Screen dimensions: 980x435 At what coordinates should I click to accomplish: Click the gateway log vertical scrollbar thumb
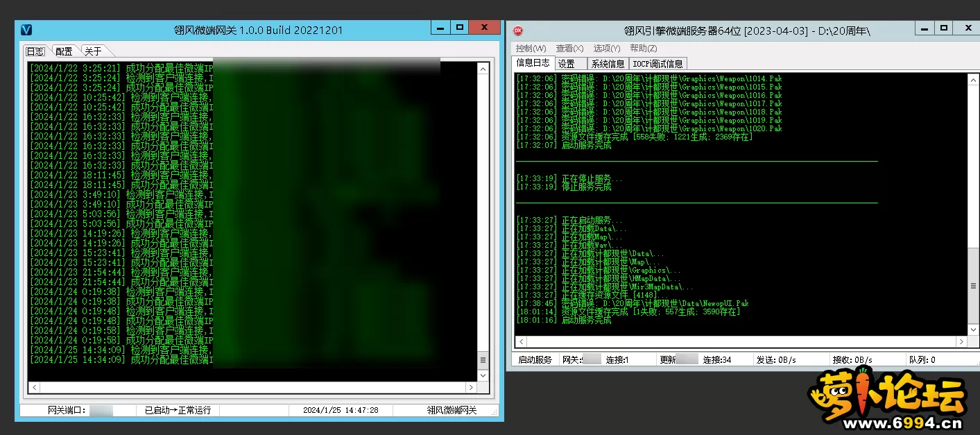pos(483,361)
